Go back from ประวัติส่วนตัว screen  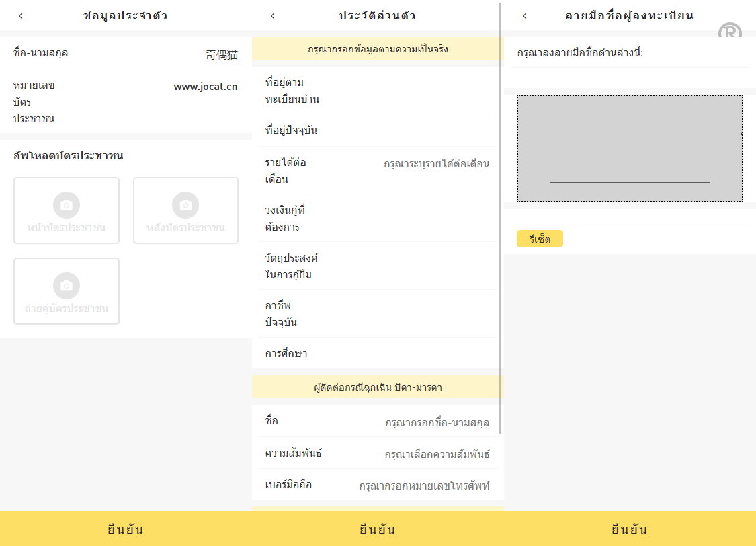coord(272,16)
